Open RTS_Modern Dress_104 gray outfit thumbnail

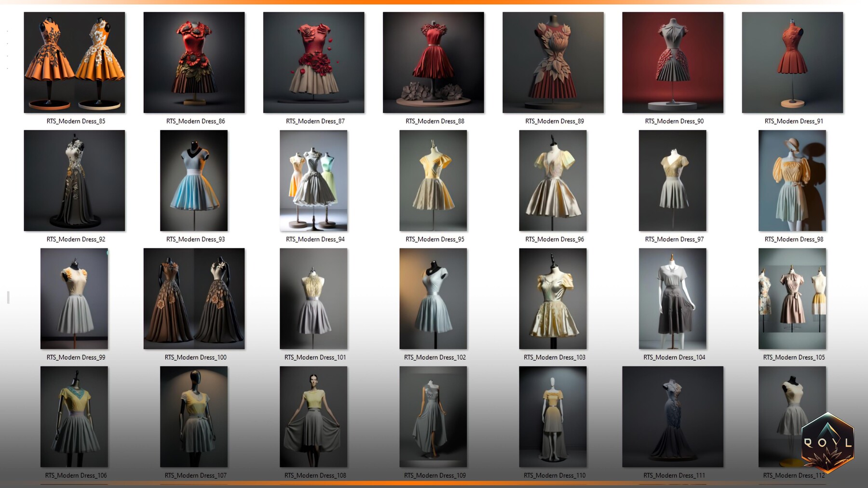click(672, 298)
